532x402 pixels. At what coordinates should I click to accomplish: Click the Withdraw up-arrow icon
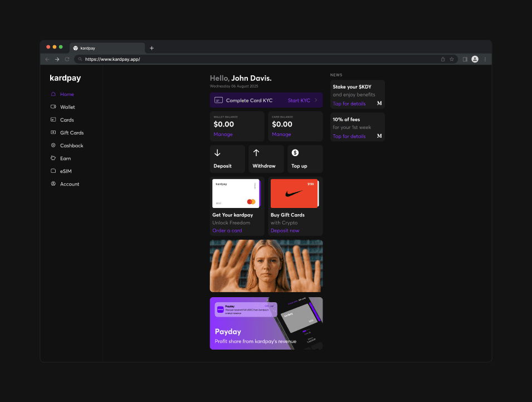(x=257, y=152)
